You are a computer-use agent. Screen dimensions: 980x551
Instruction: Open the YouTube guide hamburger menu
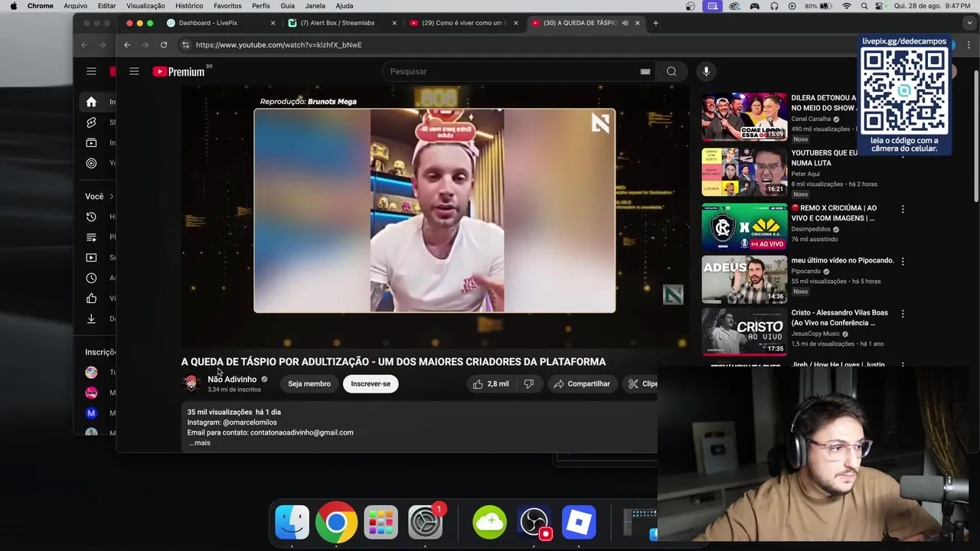pos(134,71)
